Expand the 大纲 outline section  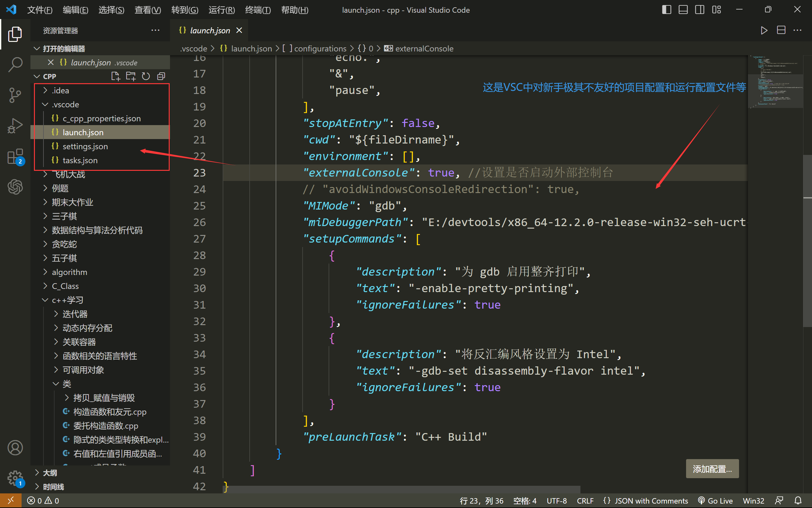[100, 473]
